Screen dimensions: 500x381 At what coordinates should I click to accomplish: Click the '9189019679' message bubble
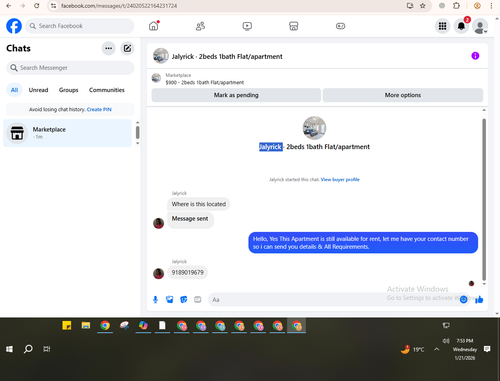coord(187,272)
